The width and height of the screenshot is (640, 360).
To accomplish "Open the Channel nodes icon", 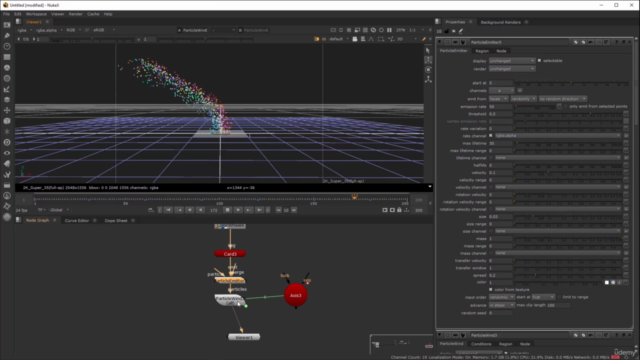I will [7, 57].
